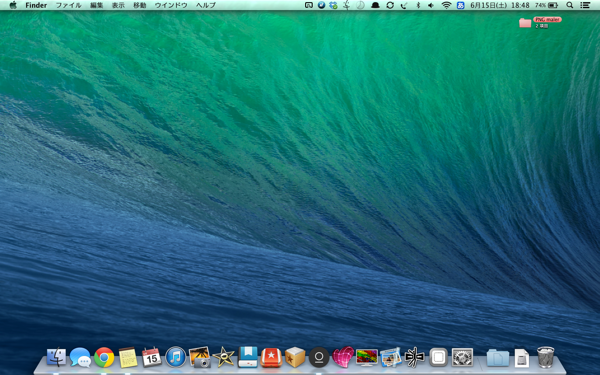Open the ヘルプ menu
The width and height of the screenshot is (600, 375).
click(205, 5)
